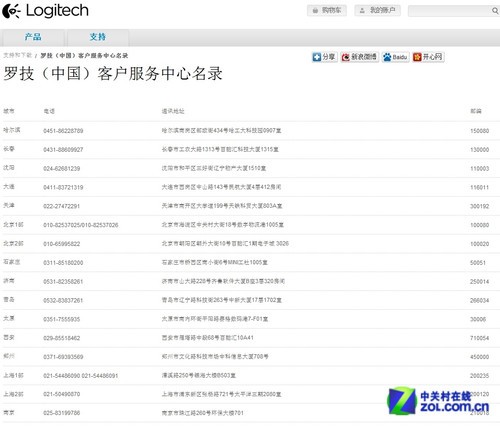Click the phone number in the 北京2部 row
The width and height of the screenshot is (500, 427).
pos(61,244)
